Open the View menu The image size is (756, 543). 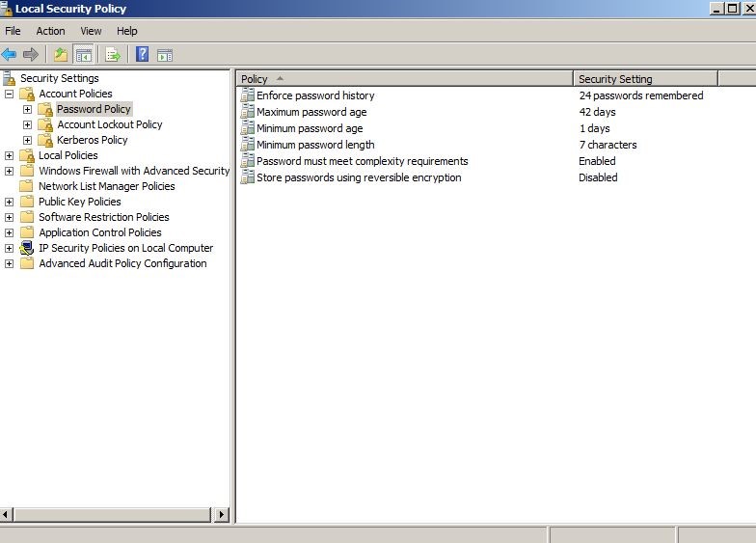click(x=91, y=31)
